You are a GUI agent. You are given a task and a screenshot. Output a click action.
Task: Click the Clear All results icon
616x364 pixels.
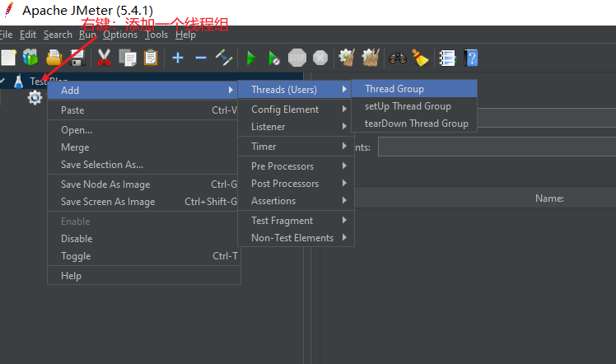371,58
